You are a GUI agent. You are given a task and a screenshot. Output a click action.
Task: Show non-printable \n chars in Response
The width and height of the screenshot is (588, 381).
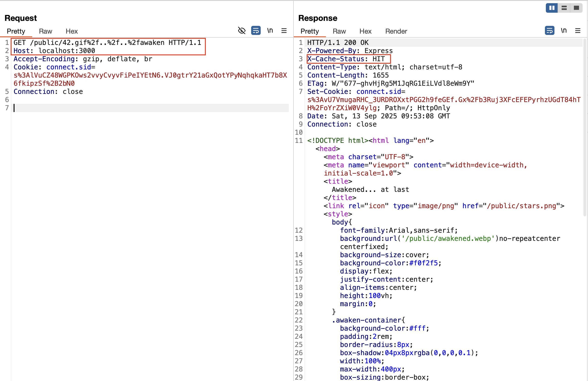(564, 31)
